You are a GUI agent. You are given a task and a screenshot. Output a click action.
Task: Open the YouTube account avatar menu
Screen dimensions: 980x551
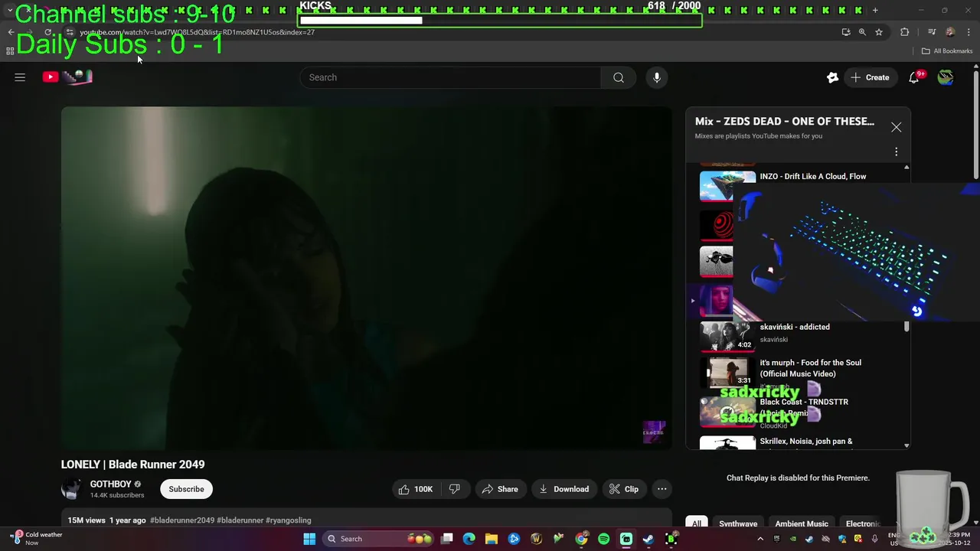click(x=946, y=77)
